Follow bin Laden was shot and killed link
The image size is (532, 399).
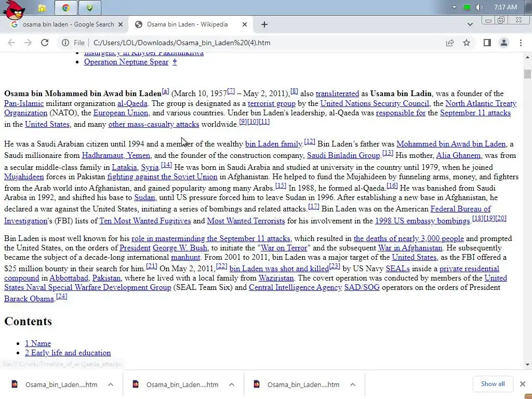click(279, 269)
